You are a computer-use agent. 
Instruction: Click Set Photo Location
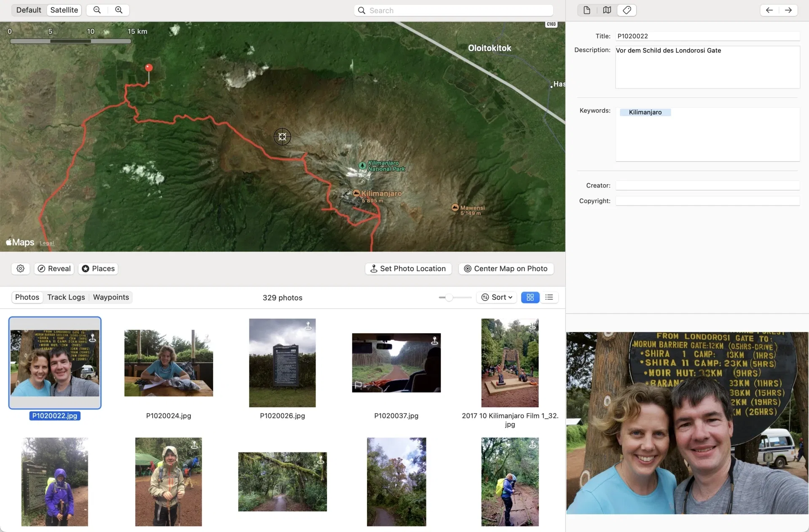point(408,268)
